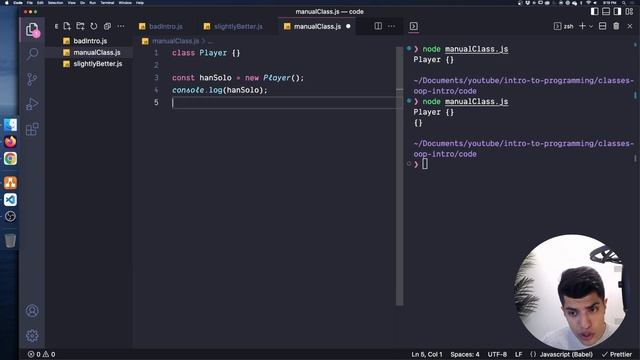The width and height of the screenshot is (640, 360).
Task: Open warnings count in status bar
Action: pyautogui.click(x=49, y=354)
